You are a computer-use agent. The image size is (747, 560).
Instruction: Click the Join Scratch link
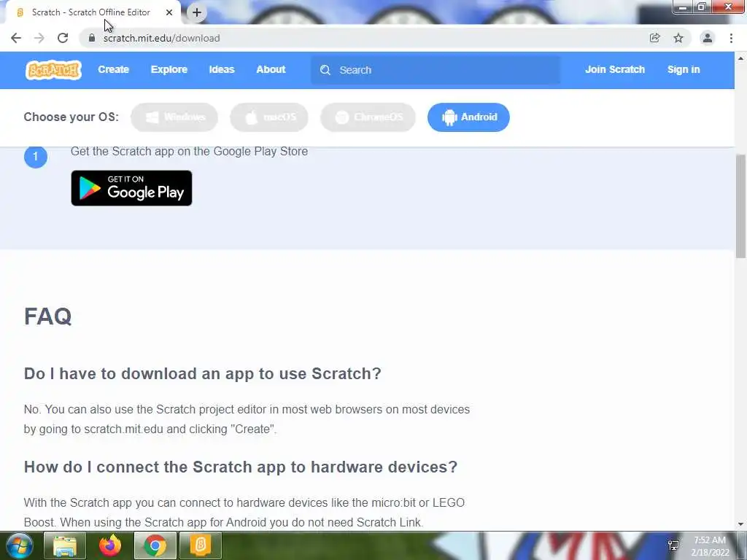(614, 69)
